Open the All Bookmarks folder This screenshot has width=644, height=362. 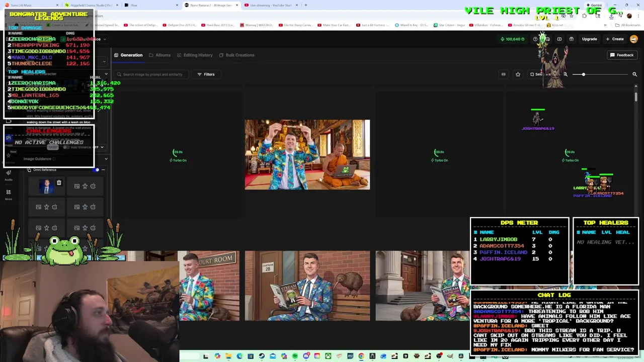[627, 25]
